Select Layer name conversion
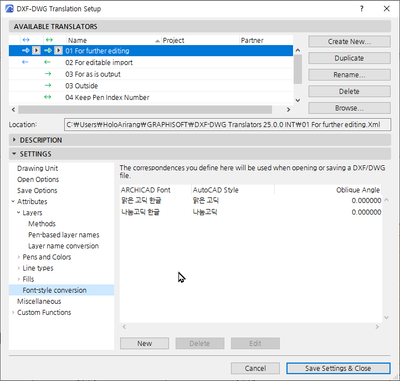 click(x=63, y=246)
